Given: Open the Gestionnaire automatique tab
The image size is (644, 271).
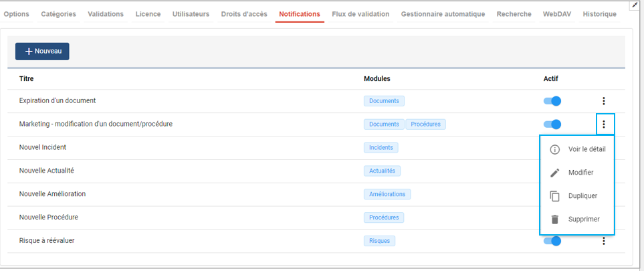Looking at the screenshot, I should tap(443, 14).
